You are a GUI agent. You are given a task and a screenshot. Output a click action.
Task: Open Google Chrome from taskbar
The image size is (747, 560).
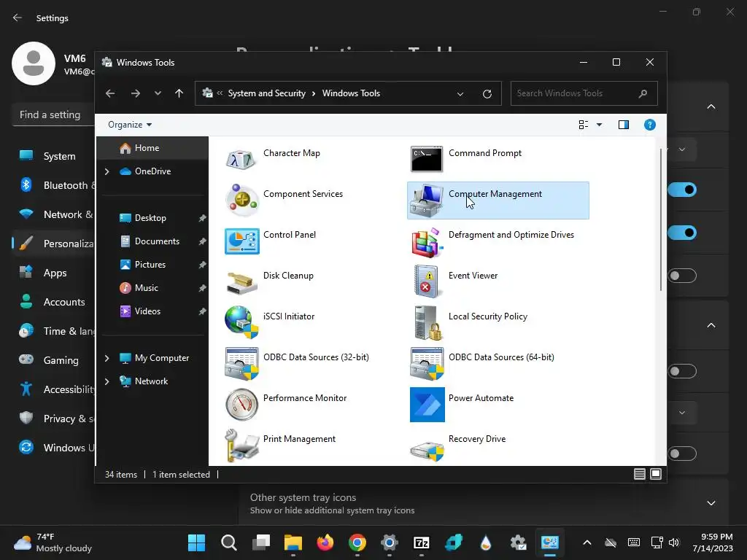pos(357,542)
